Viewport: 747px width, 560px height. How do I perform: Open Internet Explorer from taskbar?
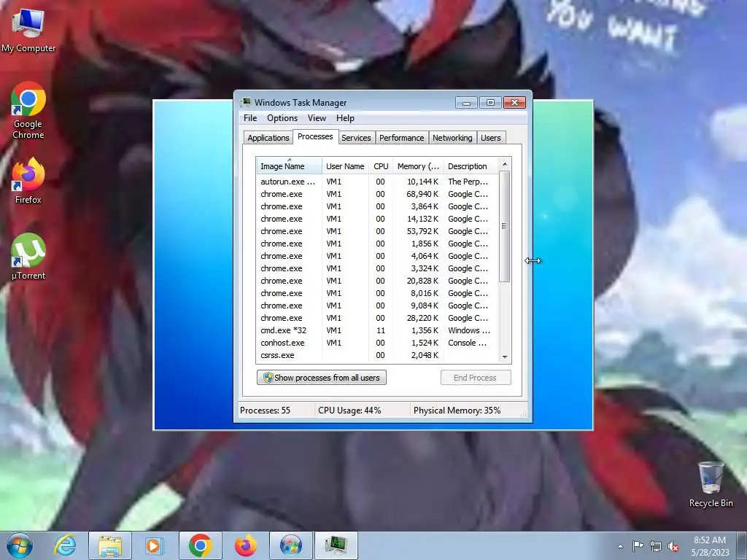tap(65, 545)
